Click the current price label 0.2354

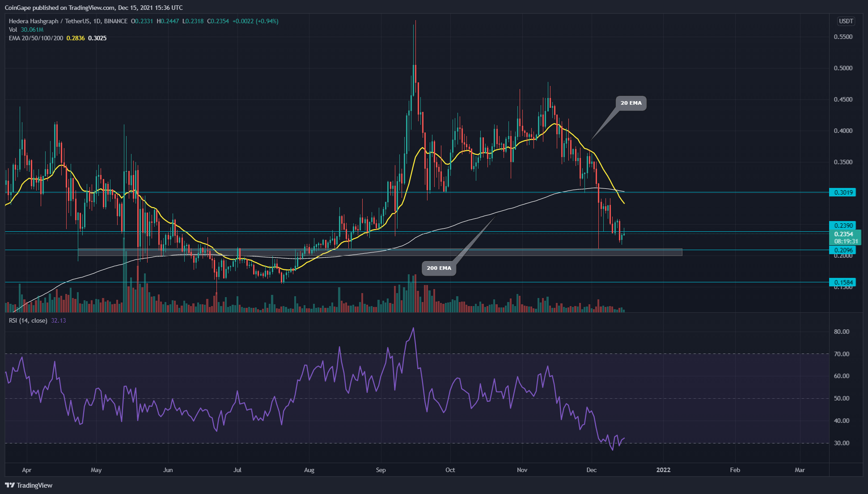pyautogui.click(x=844, y=234)
